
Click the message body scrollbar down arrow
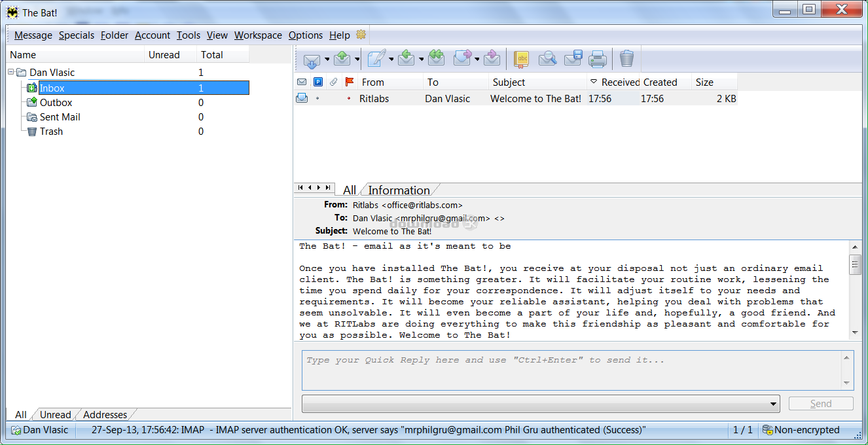[x=855, y=333]
